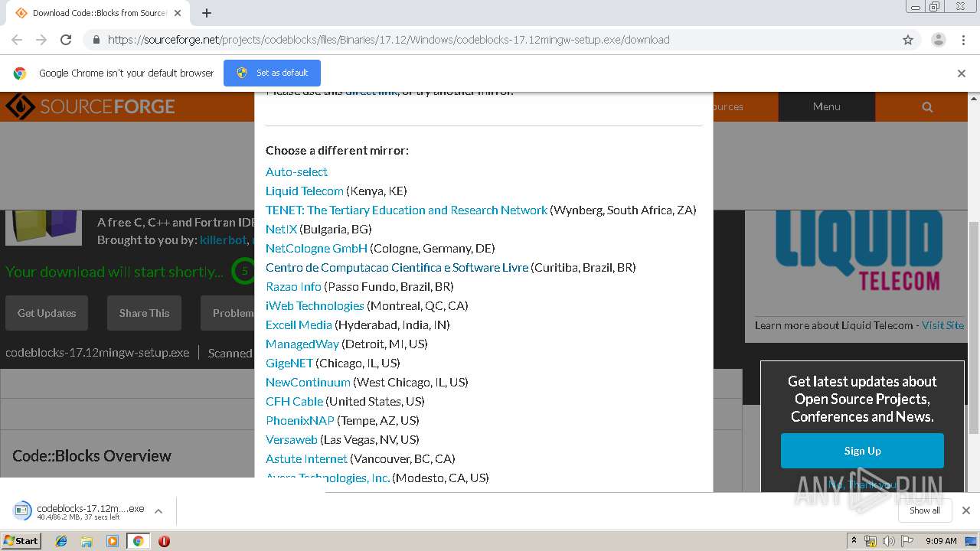Open the killerbot author link
Image resolution: width=980 pixels, height=551 pixels.
223,240
